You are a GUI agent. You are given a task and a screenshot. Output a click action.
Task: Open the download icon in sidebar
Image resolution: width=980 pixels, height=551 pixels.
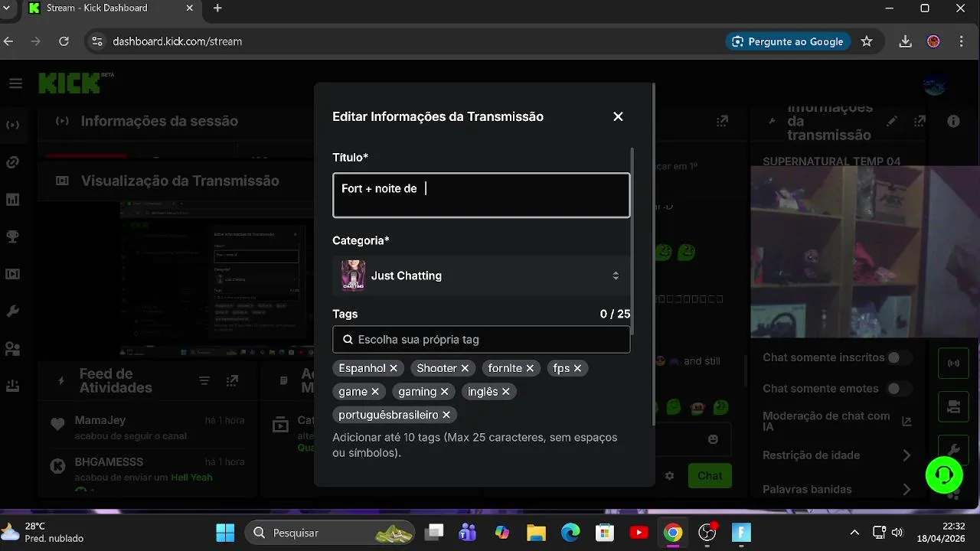(x=12, y=386)
